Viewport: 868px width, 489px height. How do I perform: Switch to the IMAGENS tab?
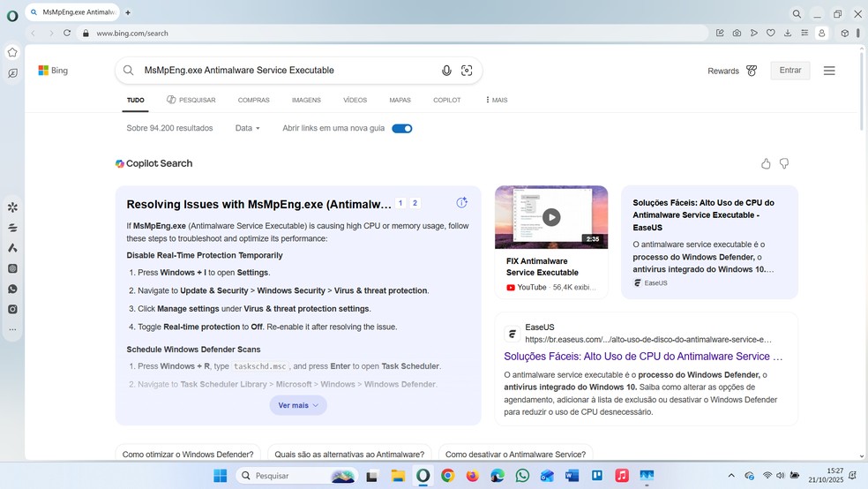(x=306, y=101)
